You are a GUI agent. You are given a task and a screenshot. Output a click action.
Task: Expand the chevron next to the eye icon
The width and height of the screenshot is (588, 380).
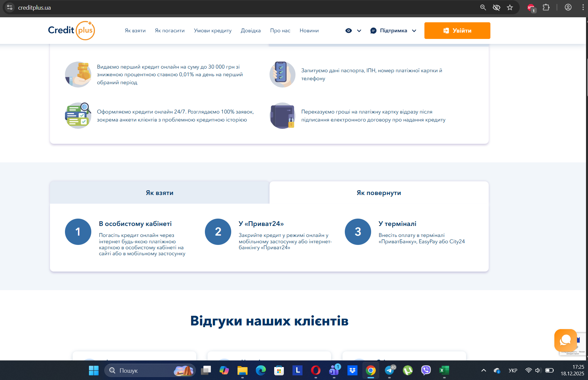[359, 31]
